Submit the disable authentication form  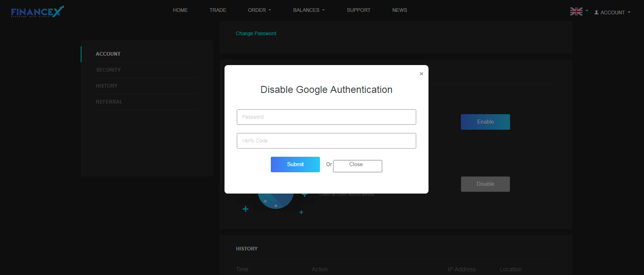[x=295, y=165]
